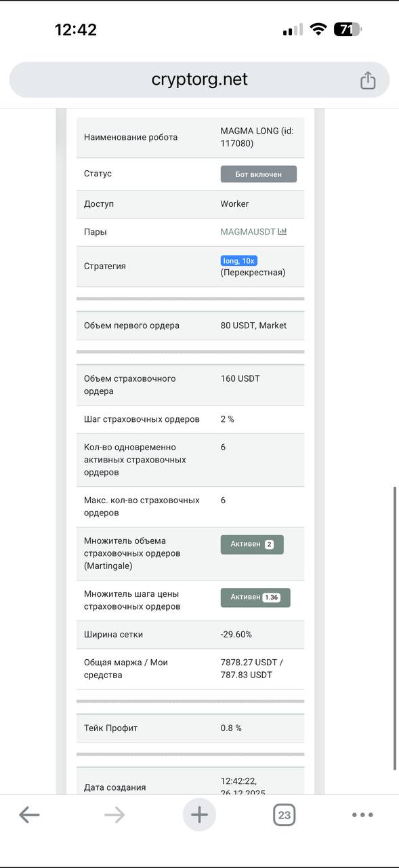Toggle the Martingale 'Активен 2' badge
The width and height of the screenshot is (399, 868).
click(x=251, y=544)
